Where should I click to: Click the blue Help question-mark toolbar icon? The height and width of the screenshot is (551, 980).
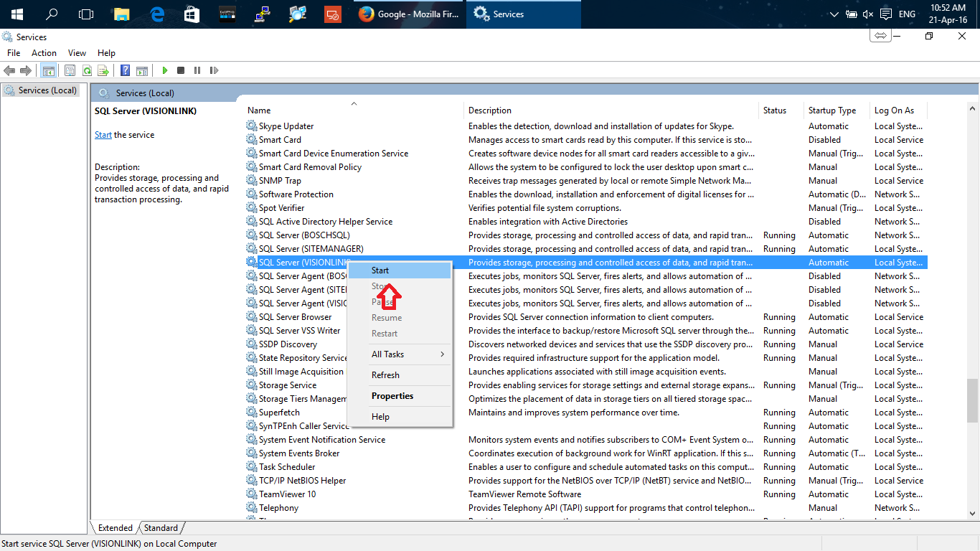126,70
